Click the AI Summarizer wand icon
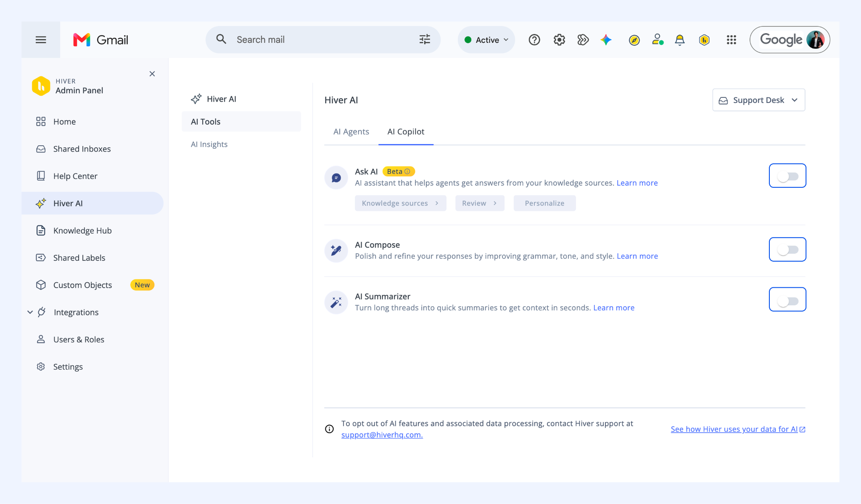This screenshot has height=504, width=861. pos(336,302)
